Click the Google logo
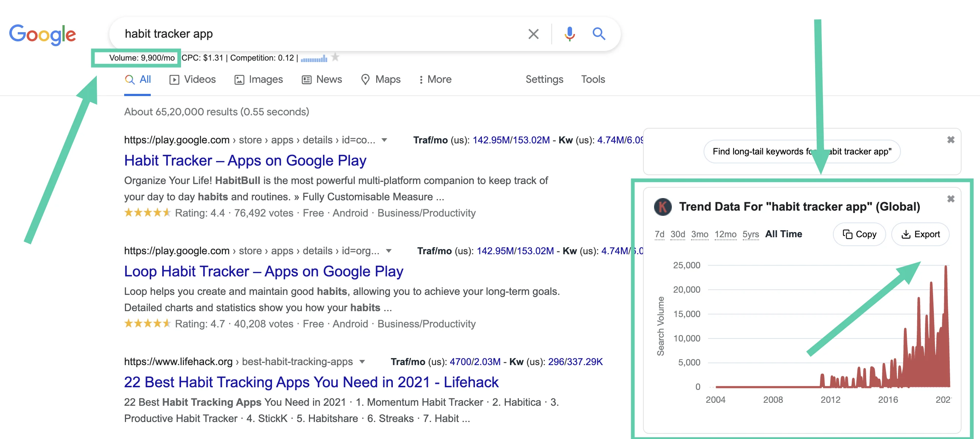Viewport: 980px width, 439px height. click(x=42, y=34)
